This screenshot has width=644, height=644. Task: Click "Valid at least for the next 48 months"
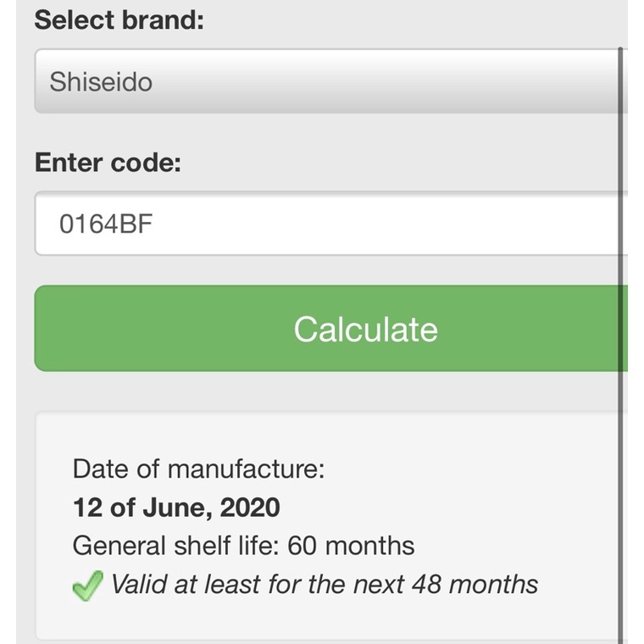pos(325,585)
